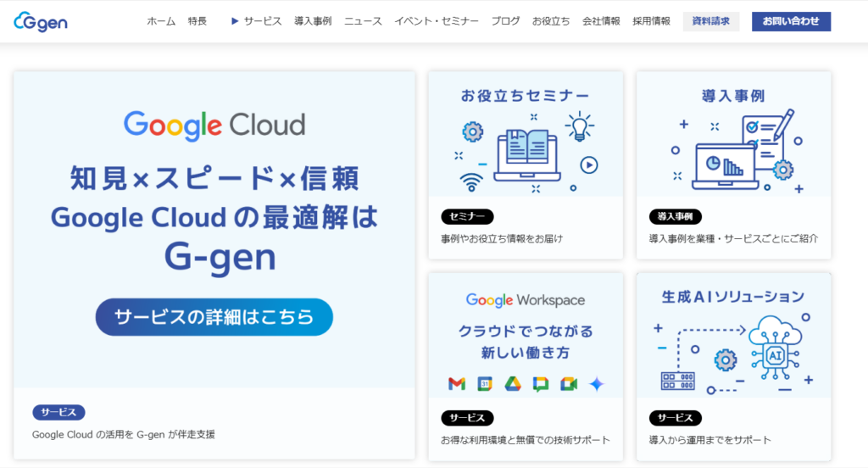Open the イベント・セミナー menu item
Screen dimensions: 868x468
click(x=437, y=21)
